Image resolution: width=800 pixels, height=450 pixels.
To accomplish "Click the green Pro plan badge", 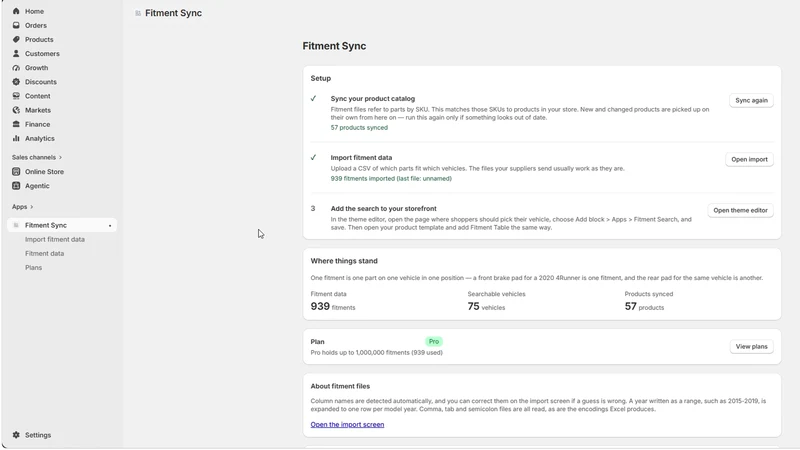I will (x=434, y=341).
